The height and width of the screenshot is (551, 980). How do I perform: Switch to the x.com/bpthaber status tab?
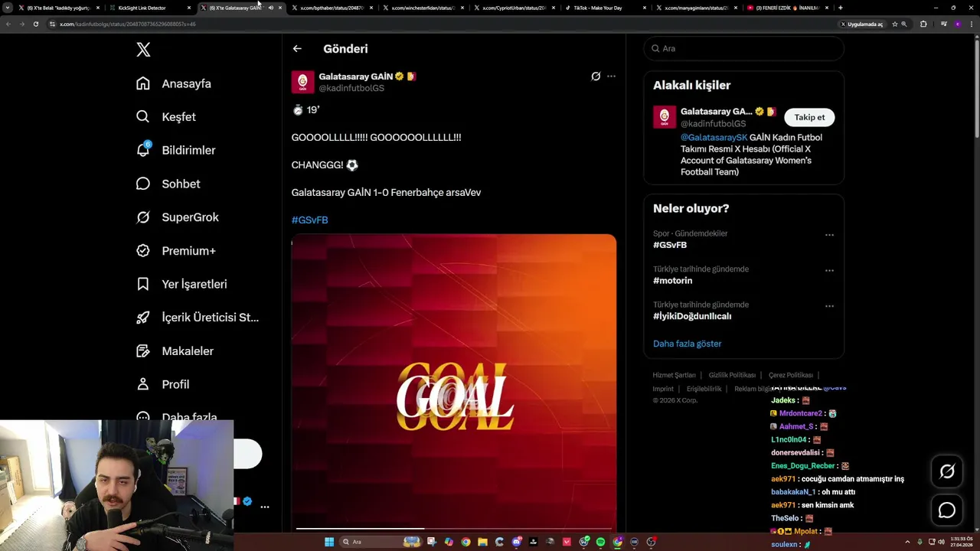[x=332, y=8]
